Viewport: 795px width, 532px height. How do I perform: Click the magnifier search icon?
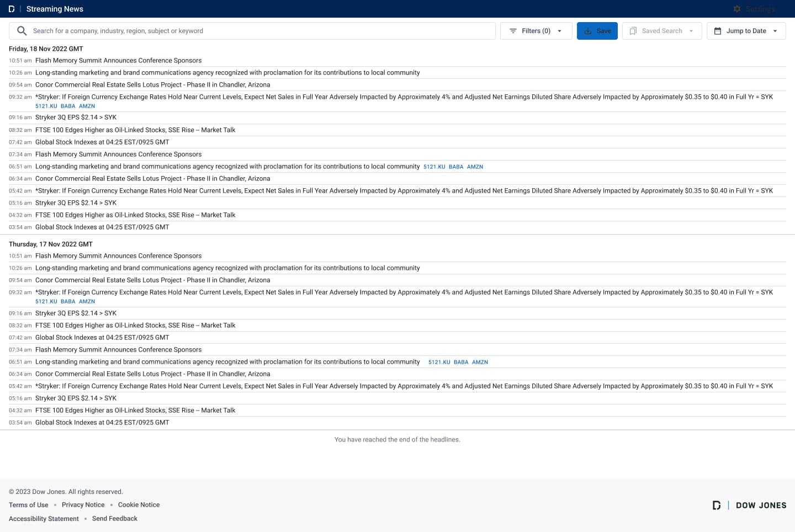click(22, 31)
